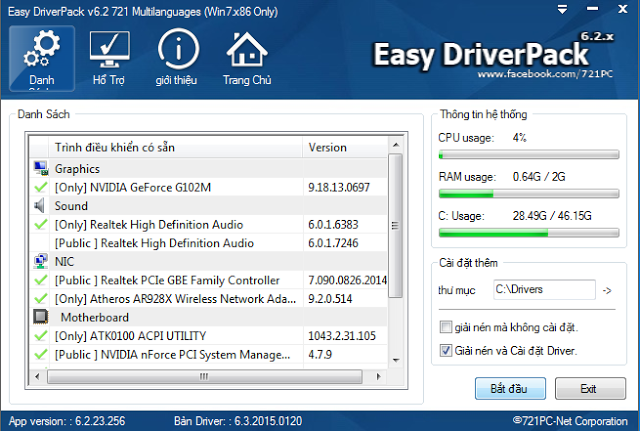Click the driver list scroll down arrow
This screenshot has height=431, width=640.
coord(395,360)
